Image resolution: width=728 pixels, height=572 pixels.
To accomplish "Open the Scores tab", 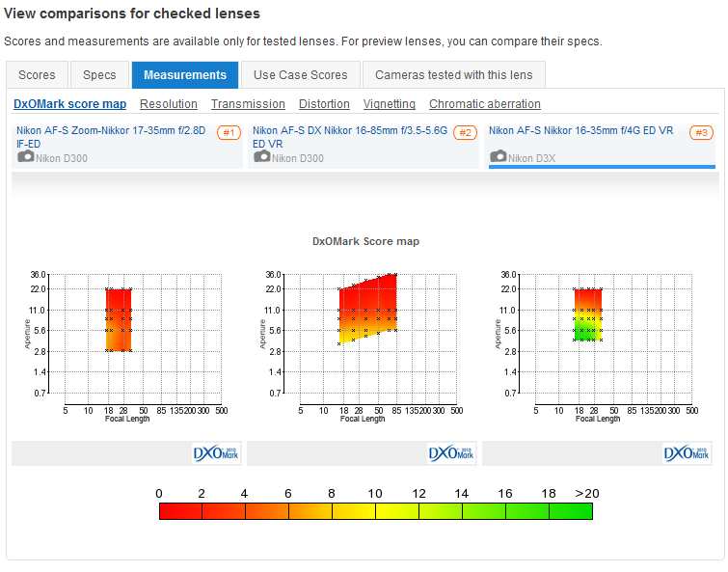I will click(x=38, y=74).
